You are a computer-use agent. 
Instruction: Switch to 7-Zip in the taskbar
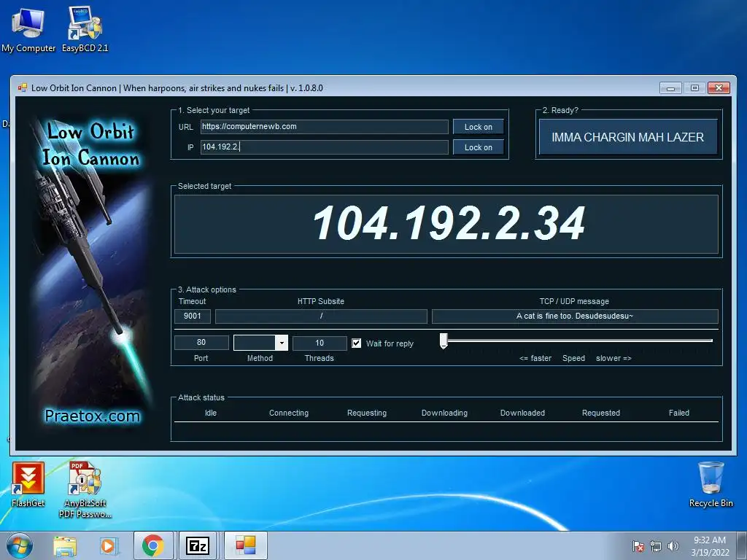(x=198, y=545)
